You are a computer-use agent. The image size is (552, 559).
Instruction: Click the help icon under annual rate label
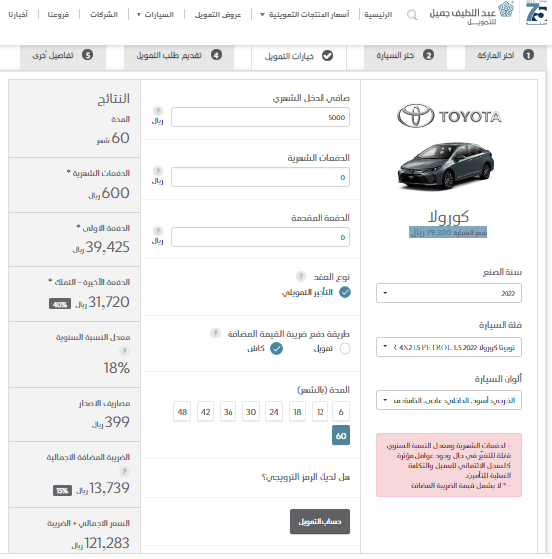click(124, 351)
